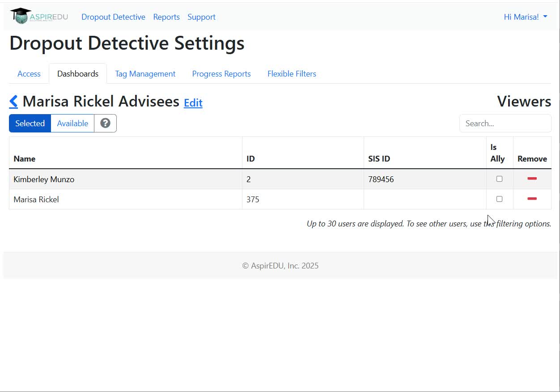
Task: Open the Hi Marisa! user dropdown
Action: tap(526, 17)
